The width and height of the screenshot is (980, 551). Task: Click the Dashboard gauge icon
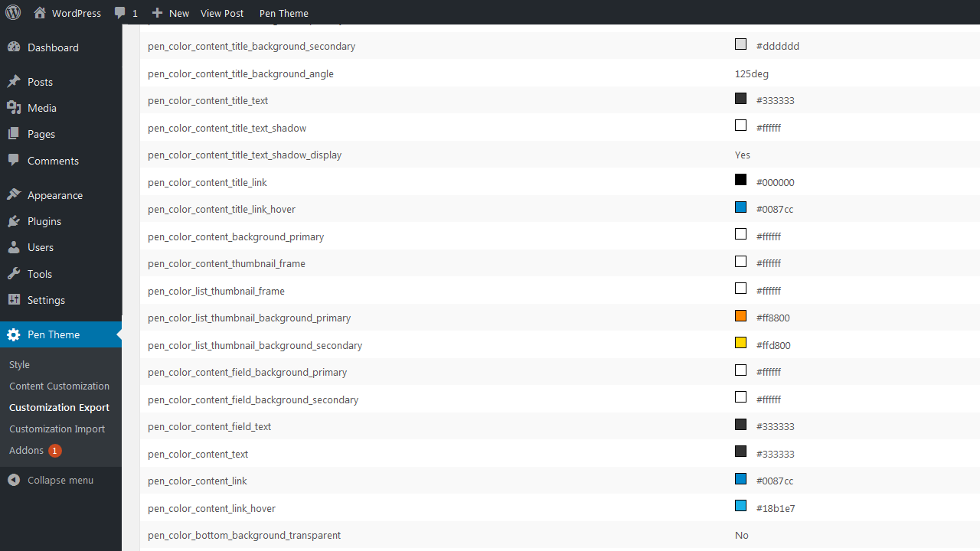click(14, 47)
